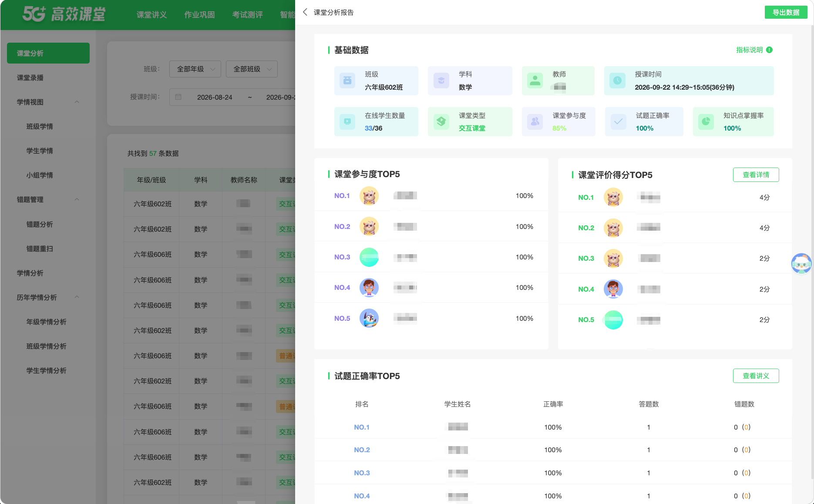Open the 全部班级 dropdown
The width and height of the screenshot is (814, 504).
[252, 69]
